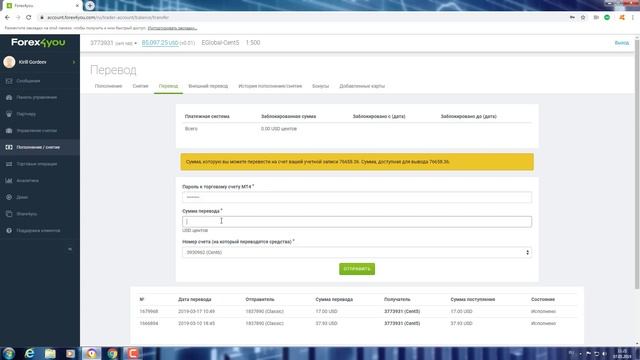Open the Партнер icon in sidebar
640x360 pixels.
[x=9, y=114]
